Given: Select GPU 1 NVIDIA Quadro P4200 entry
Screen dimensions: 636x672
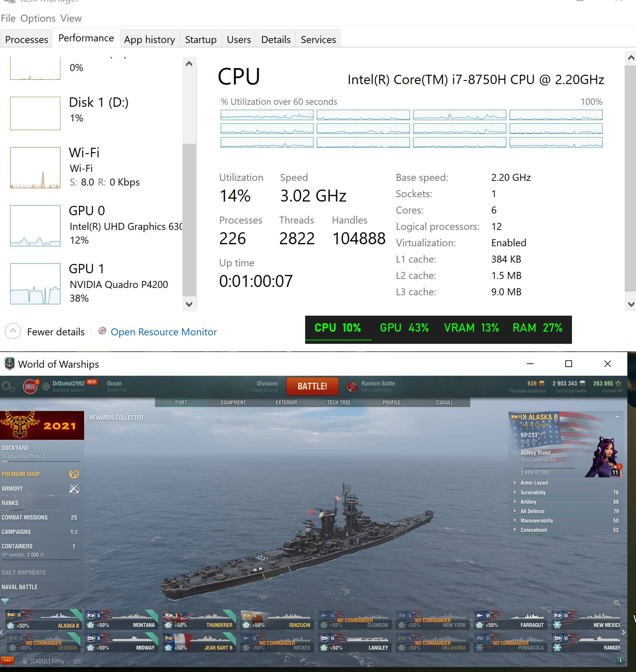Looking at the screenshot, I should [x=97, y=283].
